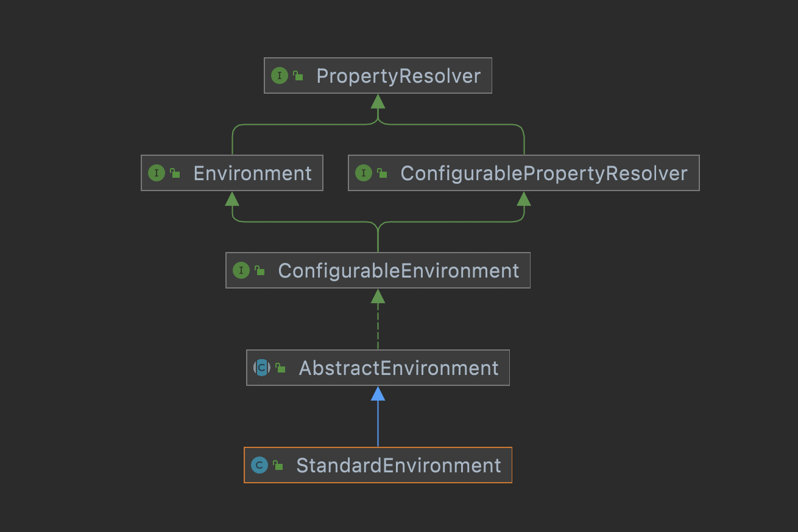Click the PropertyResolver interface icon
This screenshot has width=798, height=532.
[279, 76]
